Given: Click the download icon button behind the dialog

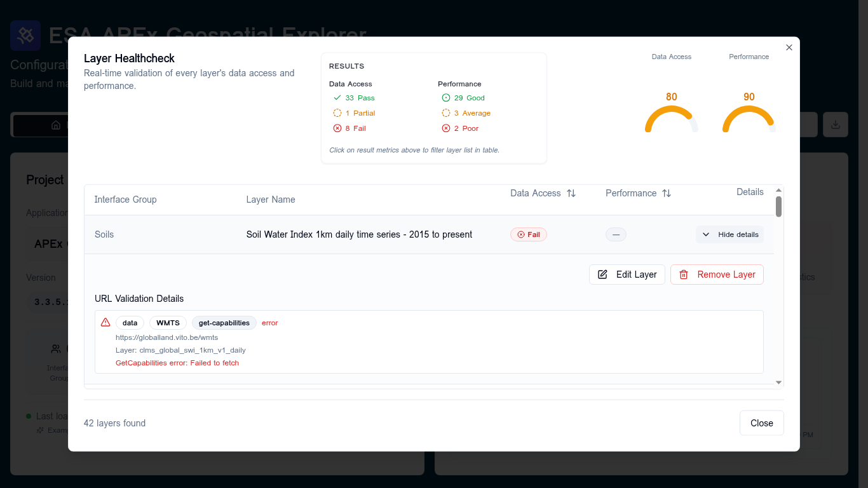Looking at the screenshot, I should click(836, 125).
